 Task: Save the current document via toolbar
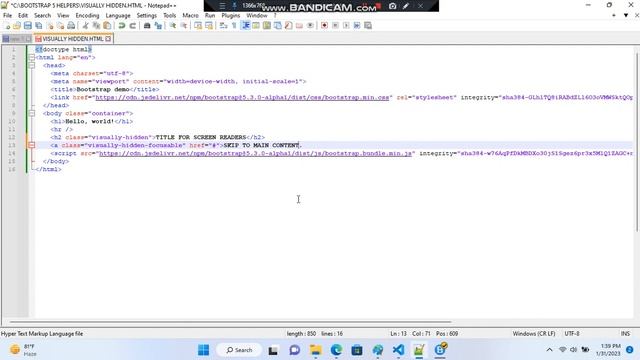(28, 25)
